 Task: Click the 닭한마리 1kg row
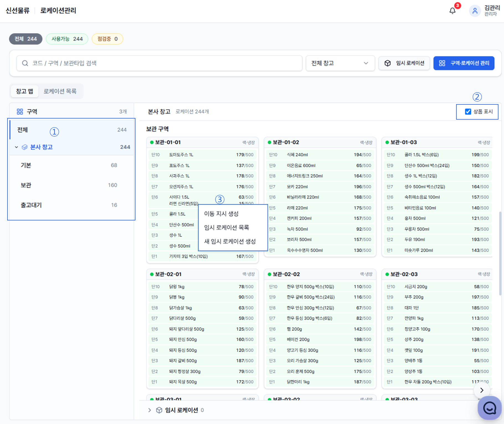[320, 382]
